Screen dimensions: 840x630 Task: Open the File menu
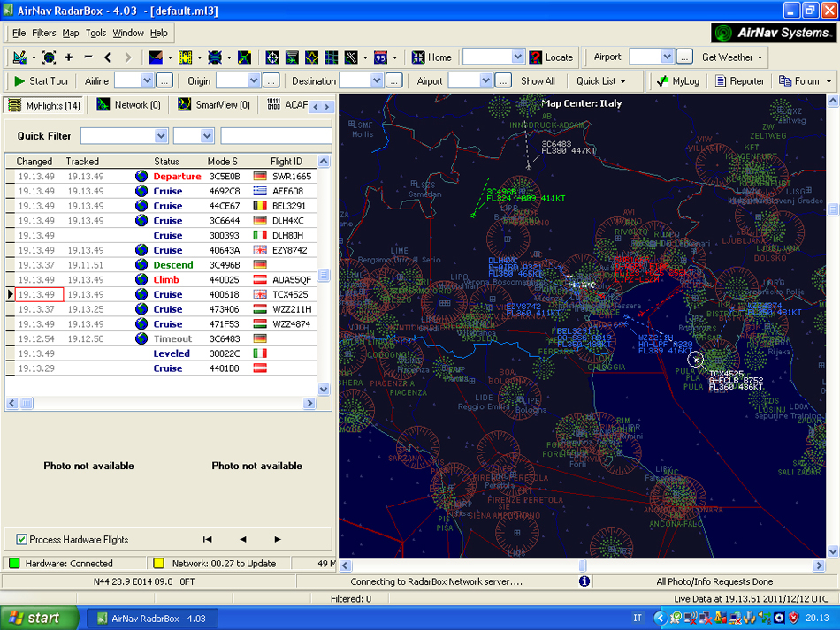pos(19,33)
